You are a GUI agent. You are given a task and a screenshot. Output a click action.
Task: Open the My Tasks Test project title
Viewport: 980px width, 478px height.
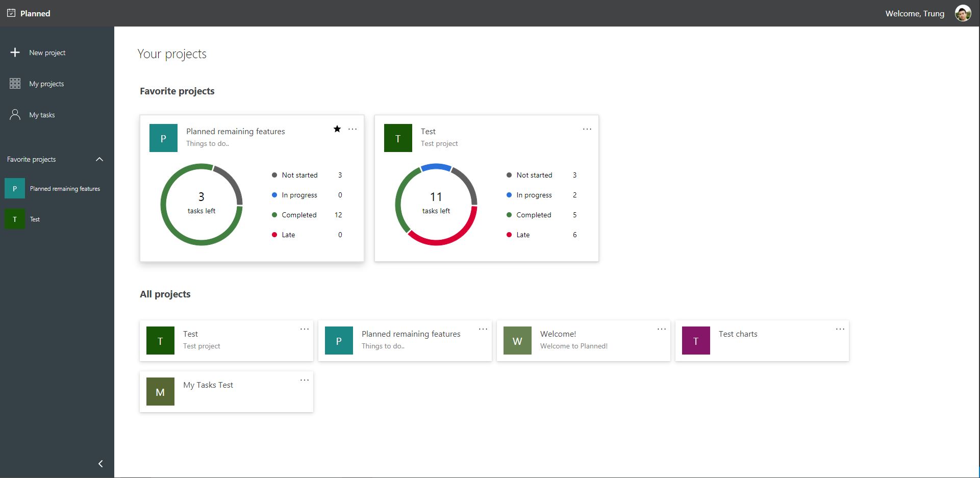[x=208, y=385]
